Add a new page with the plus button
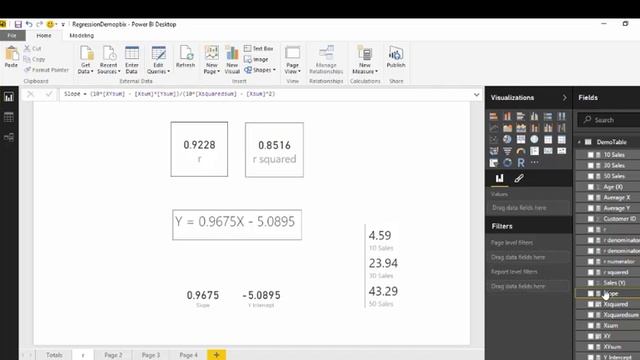Screen dimensions: 640x360 tap(217, 355)
